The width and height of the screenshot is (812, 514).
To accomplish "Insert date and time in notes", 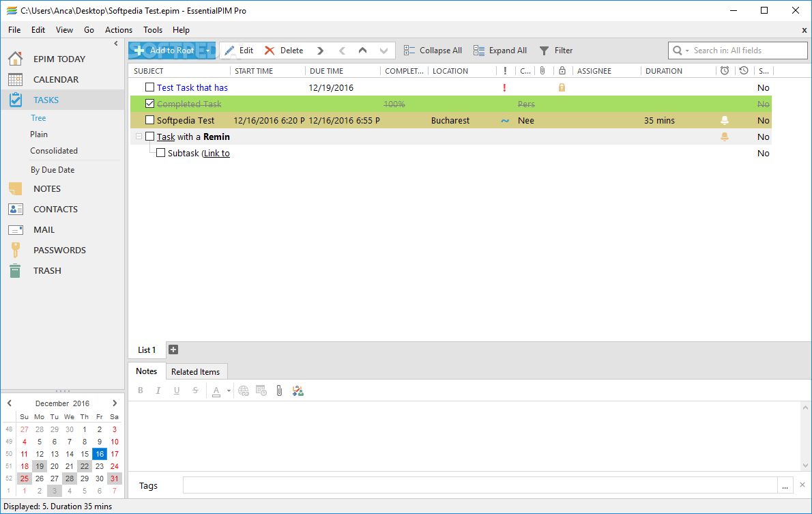I will tap(261, 390).
